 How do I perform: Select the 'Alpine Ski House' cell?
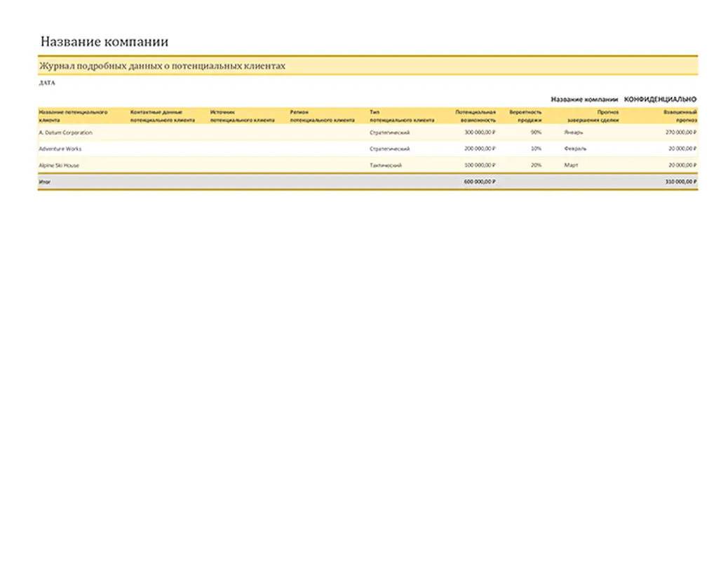click(59, 165)
